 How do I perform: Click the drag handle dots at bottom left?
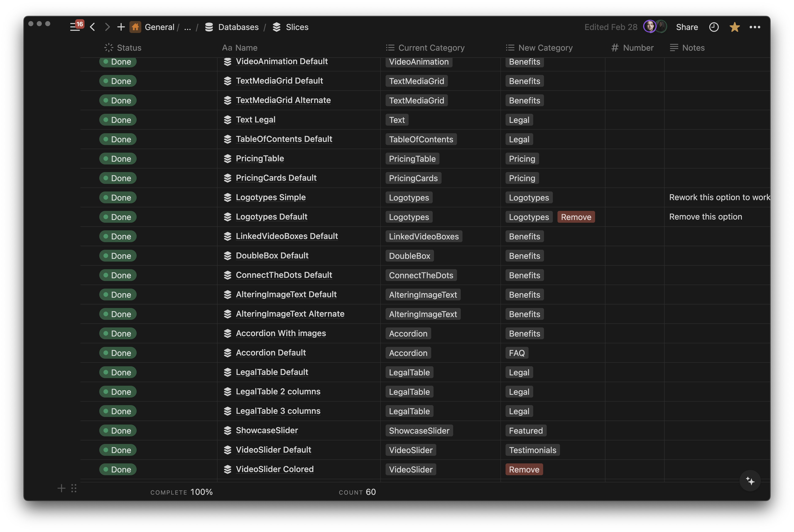point(74,488)
